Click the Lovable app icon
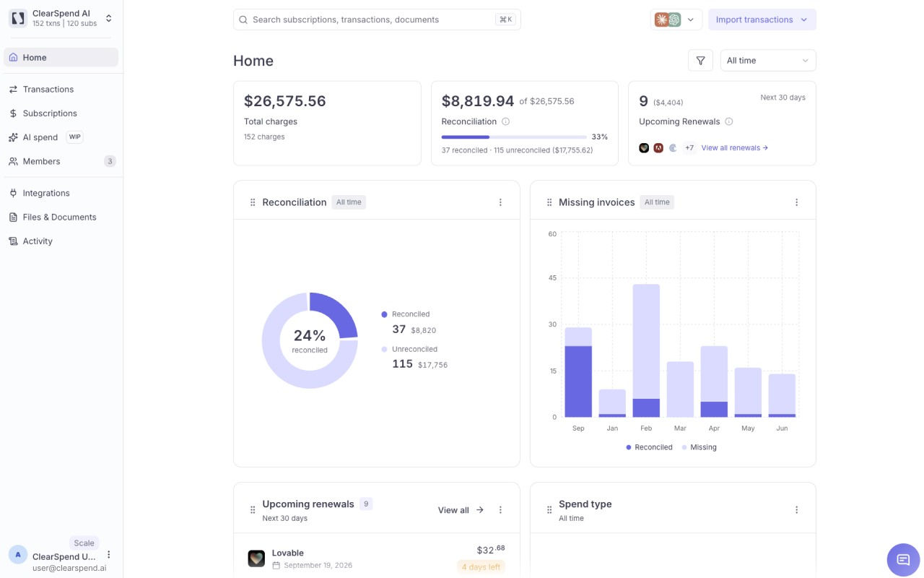924x578 pixels. (x=256, y=558)
